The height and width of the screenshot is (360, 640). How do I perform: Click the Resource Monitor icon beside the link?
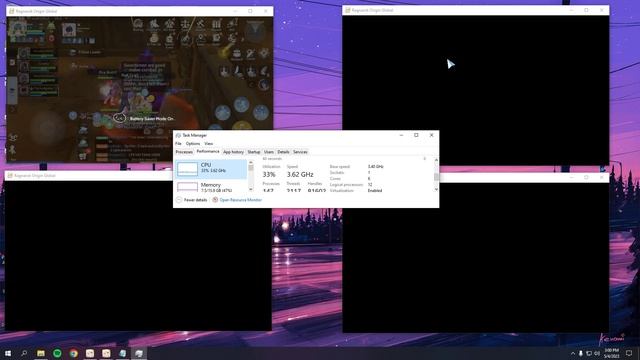click(x=215, y=200)
